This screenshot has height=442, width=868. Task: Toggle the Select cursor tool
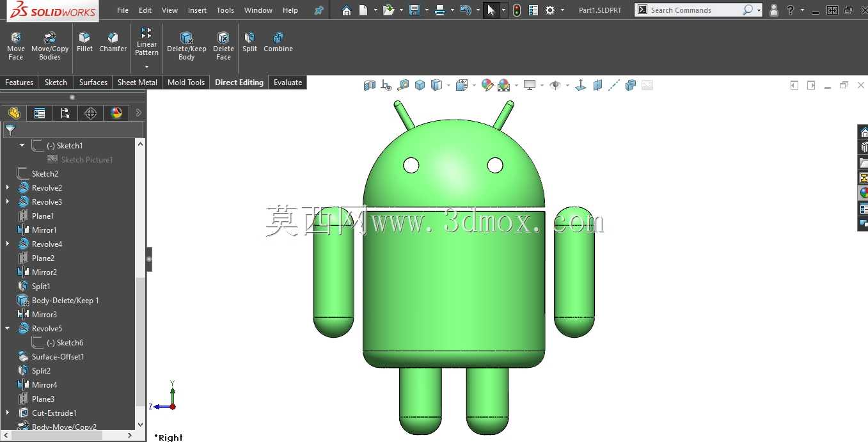point(491,10)
